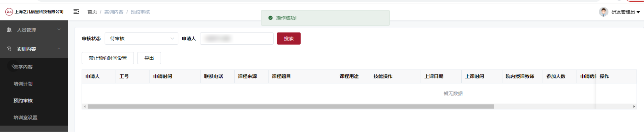644x134 pixels.
Task: Click the 操作成功! notification
Action: pos(325,18)
